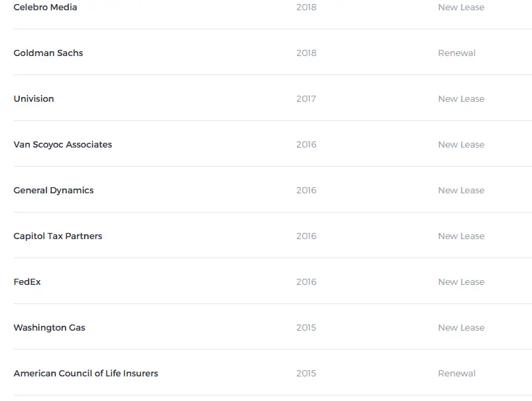Select the New Lease label for FedEx
Image resolution: width=532 pixels, height=401 pixels.
point(461,282)
